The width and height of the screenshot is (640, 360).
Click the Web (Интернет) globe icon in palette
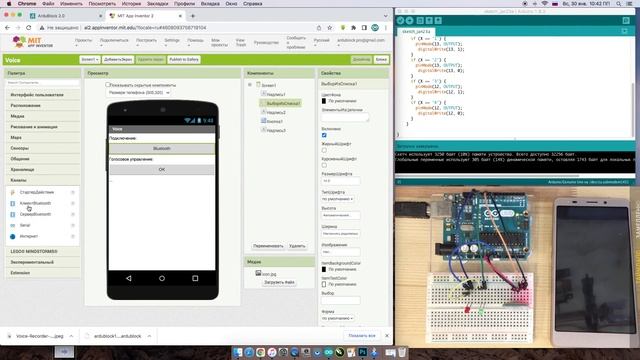click(x=13, y=236)
